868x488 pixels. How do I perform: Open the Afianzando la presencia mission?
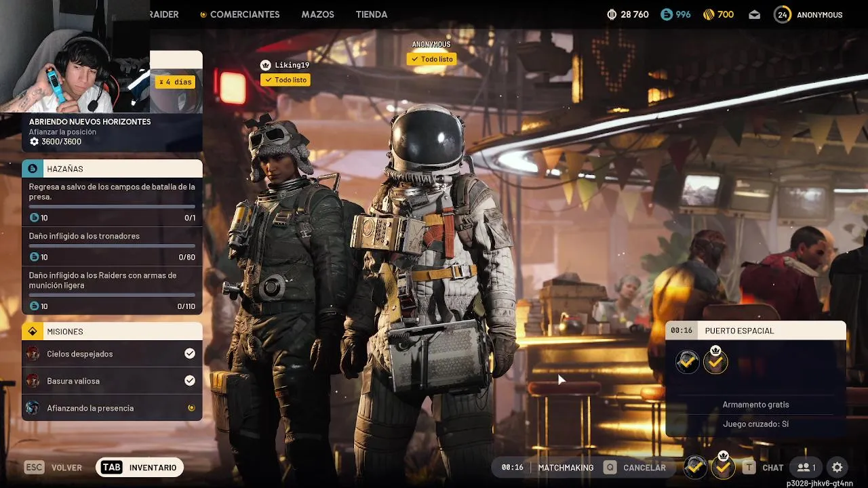pyautogui.click(x=112, y=408)
